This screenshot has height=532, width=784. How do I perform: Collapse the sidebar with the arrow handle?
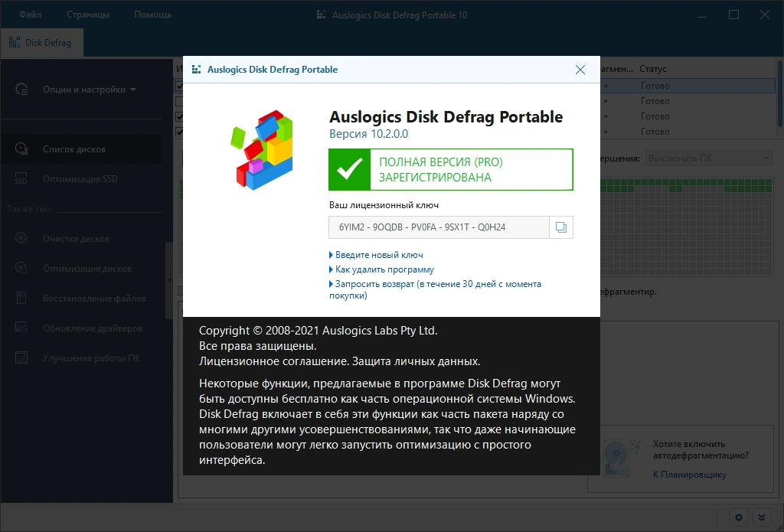[x=169, y=280]
